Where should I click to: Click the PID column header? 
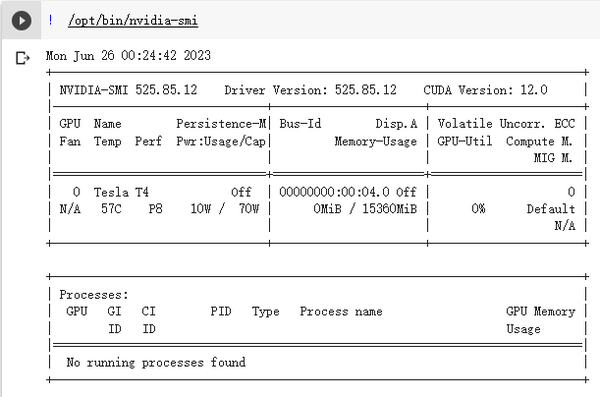tap(221, 311)
